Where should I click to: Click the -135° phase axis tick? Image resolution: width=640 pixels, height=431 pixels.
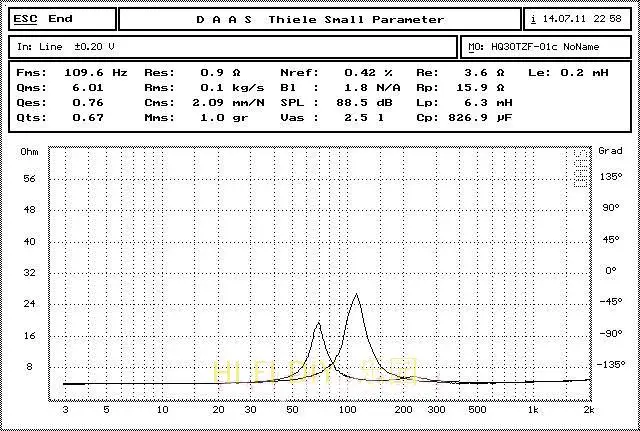(x=611, y=364)
